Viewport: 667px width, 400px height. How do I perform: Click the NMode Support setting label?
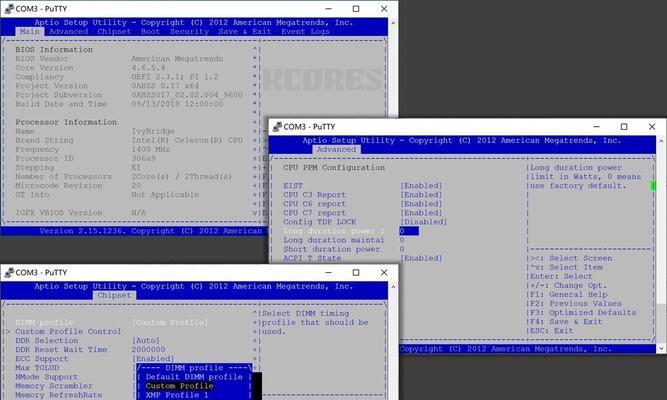pos(46,377)
